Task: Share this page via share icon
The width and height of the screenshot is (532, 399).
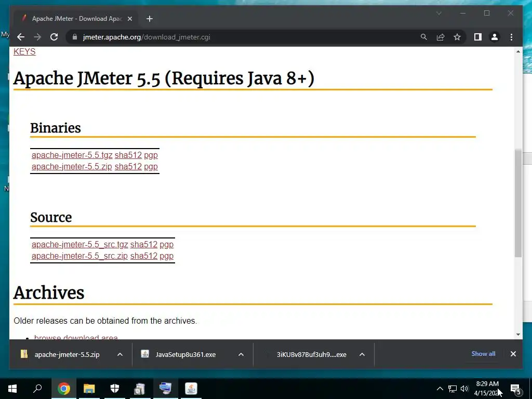Action: tap(441, 37)
